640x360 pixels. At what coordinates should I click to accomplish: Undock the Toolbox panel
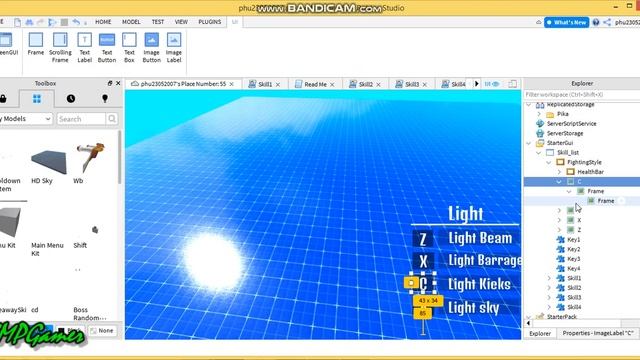[x=110, y=83]
